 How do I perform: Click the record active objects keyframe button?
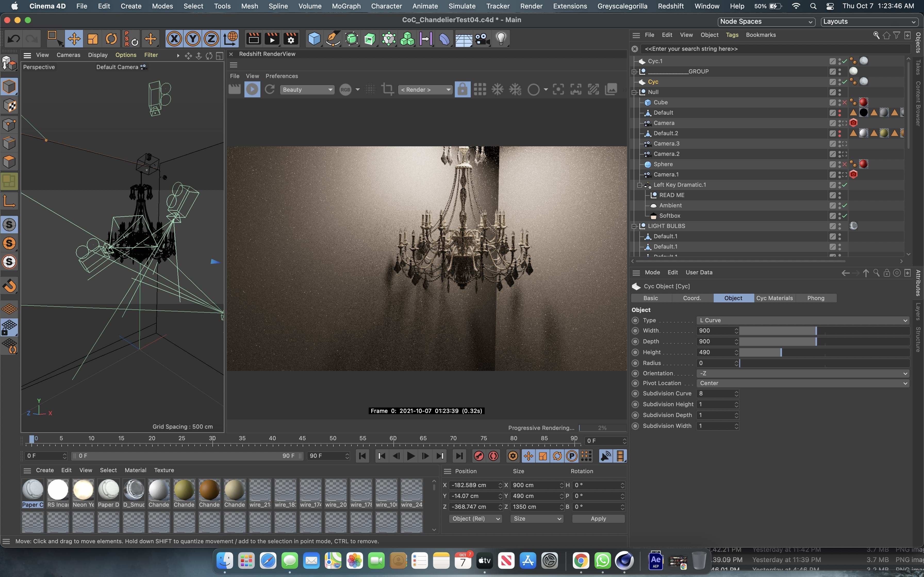click(479, 456)
